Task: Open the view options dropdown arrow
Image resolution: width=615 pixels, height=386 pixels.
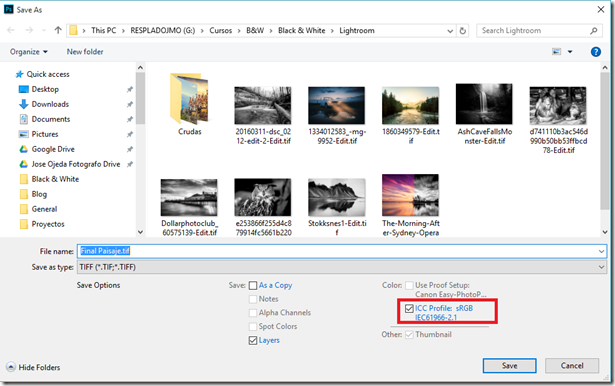Action: [570, 52]
